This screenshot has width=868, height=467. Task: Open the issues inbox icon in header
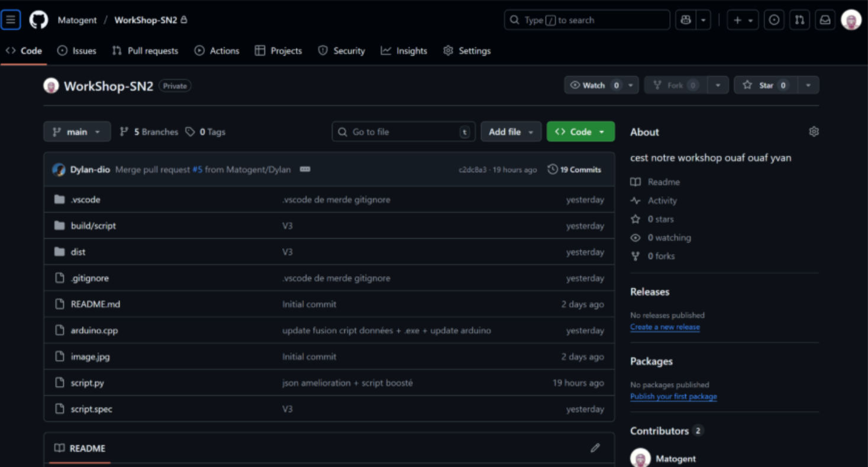774,20
